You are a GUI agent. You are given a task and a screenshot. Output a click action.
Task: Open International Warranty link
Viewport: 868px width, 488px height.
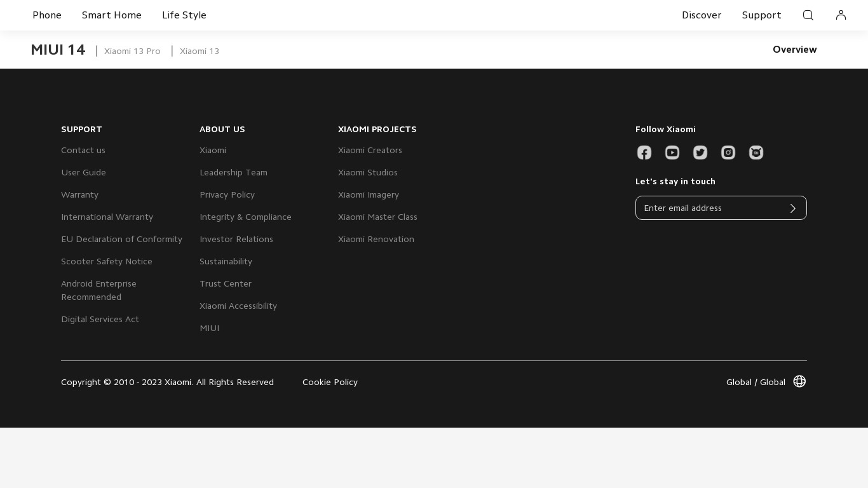point(107,217)
